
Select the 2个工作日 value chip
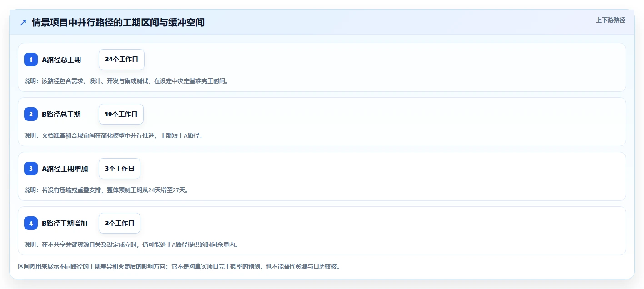(x=120, y=223)
